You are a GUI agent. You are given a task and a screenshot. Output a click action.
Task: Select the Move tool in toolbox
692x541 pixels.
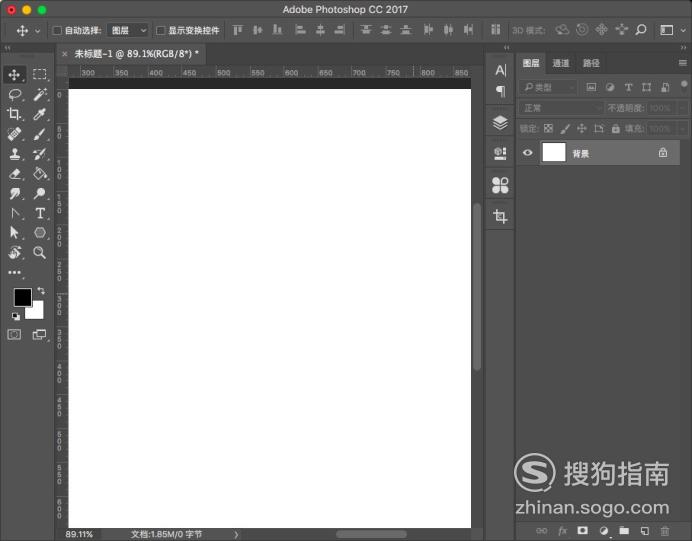click(14, 75)
